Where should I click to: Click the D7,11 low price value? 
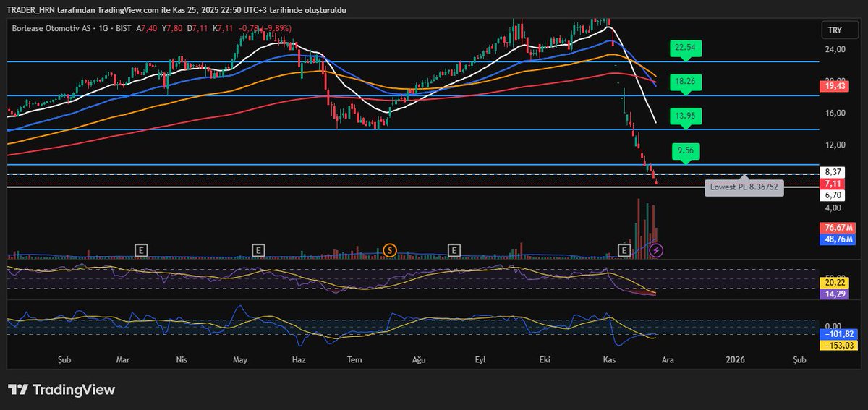click(196, 27)
